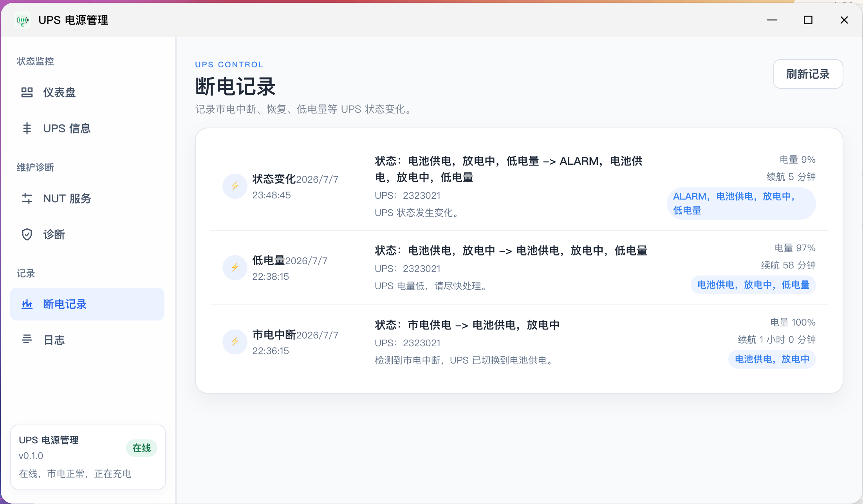Click the UPS CONTROL label

(x=229, y=65)
